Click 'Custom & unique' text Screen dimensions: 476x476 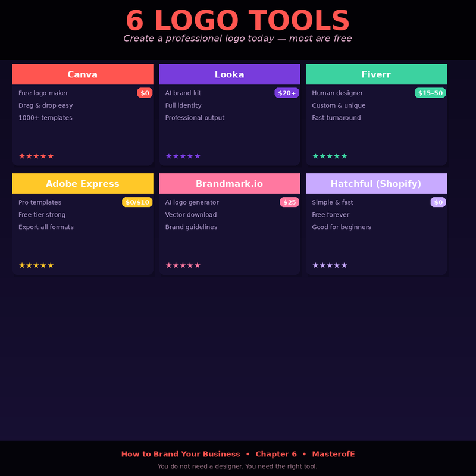[x=339, y=105]
